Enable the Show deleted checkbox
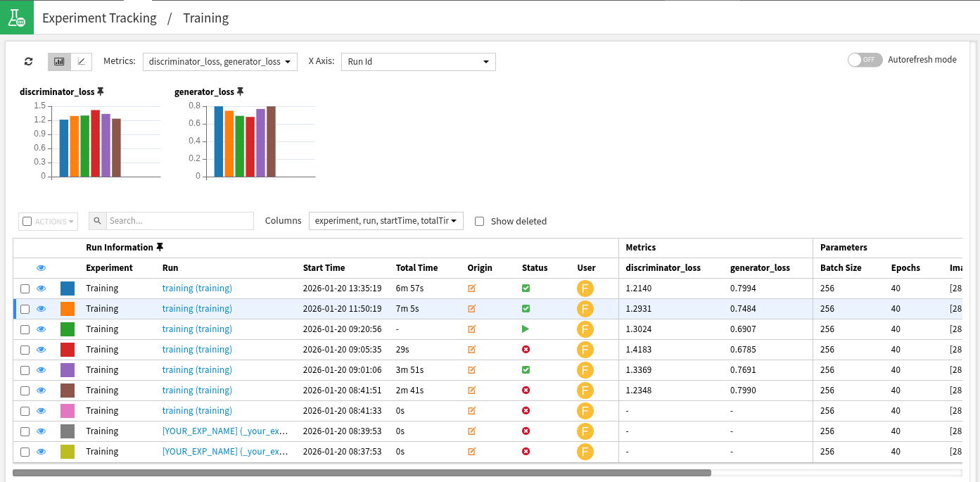Screen dimensions: 980x482 pyautogui.click(x=479, y=221)
